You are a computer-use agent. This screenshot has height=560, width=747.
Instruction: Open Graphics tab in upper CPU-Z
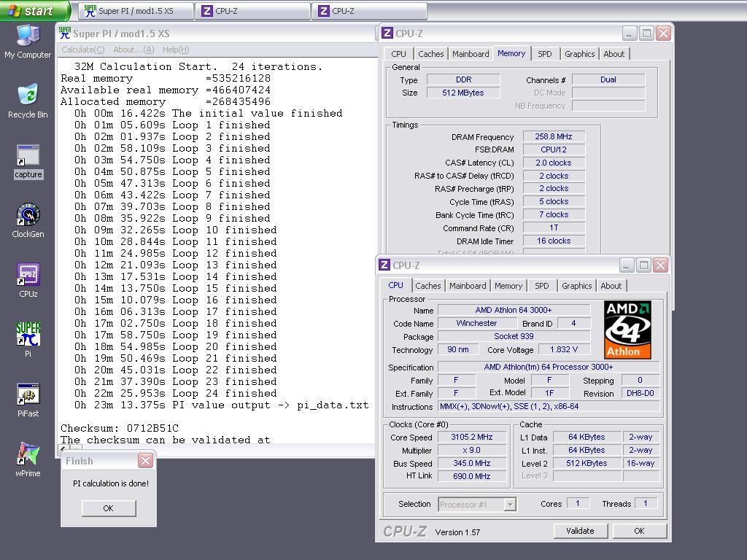coord(579,54)
